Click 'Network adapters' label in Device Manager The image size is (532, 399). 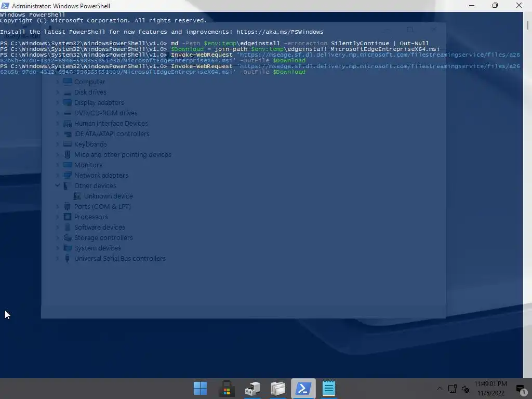pos(101,176)
